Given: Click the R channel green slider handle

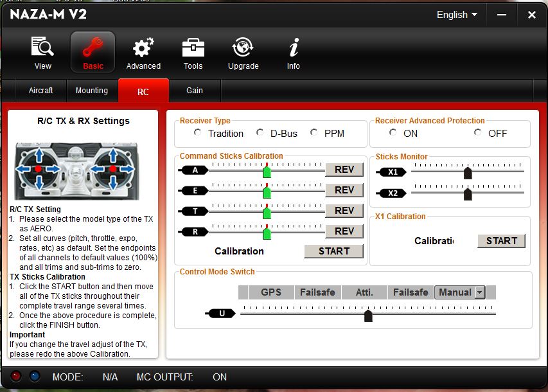Looking at the screenshot, I should tap(267, 233).
